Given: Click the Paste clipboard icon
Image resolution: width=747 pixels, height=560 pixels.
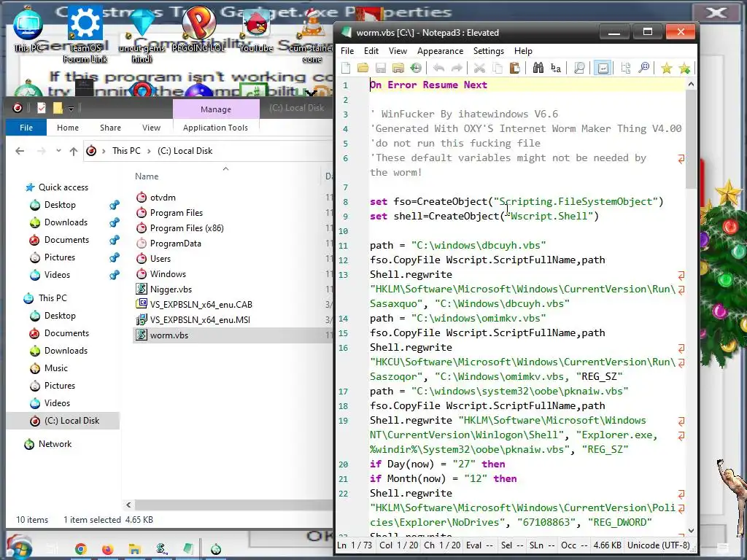Looking at the screenshot, I should [x=514, y=68].
